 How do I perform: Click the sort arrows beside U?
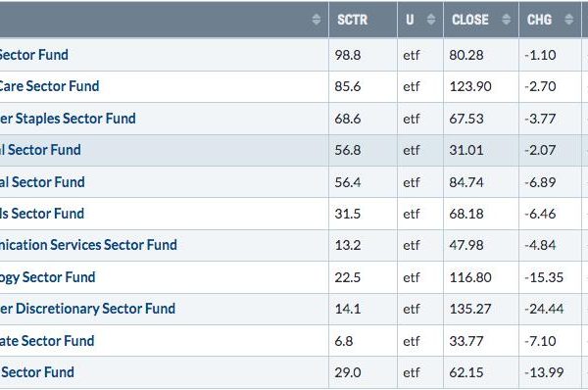click(431, 20)
